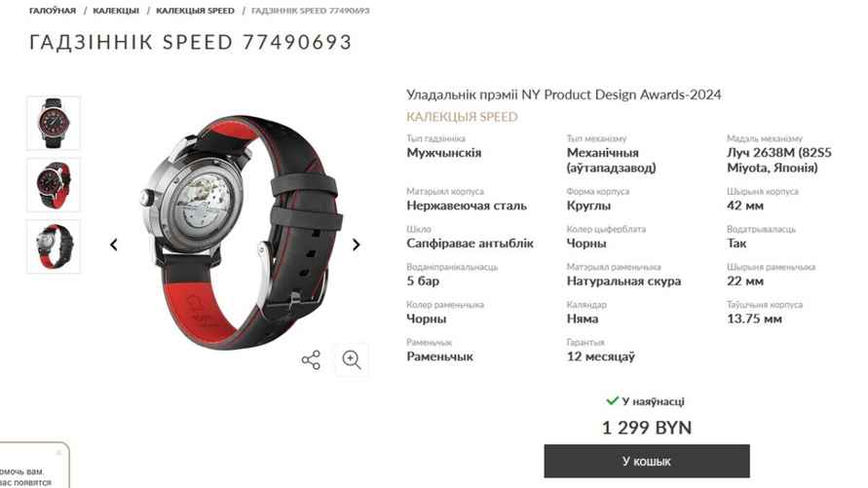Select the back-view watch thumbnail

(54, 246)
